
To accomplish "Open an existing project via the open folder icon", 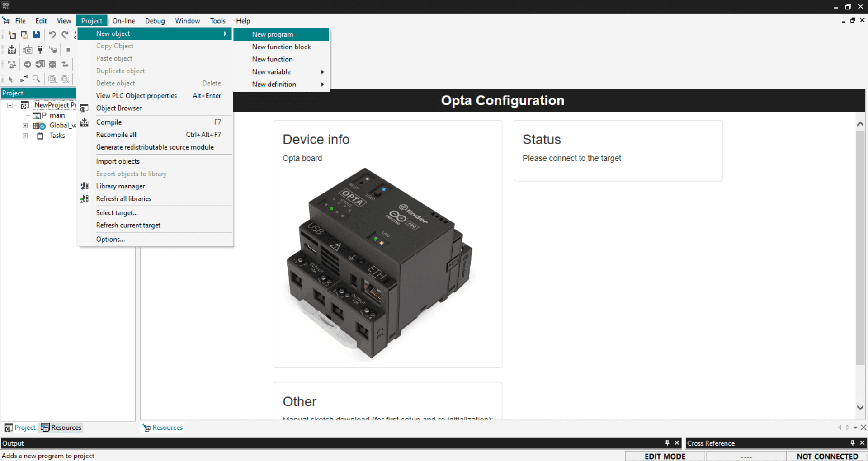I will point(24,35).
